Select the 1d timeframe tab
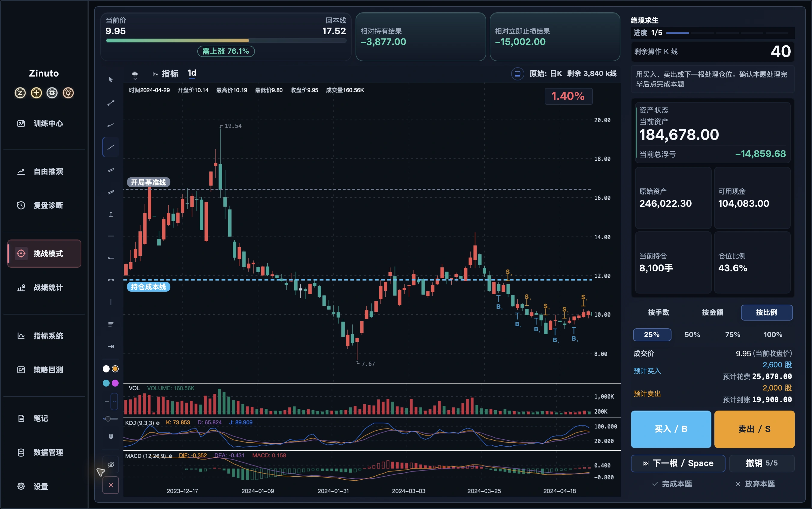This screenshot has width=812, height=509. 192,74
